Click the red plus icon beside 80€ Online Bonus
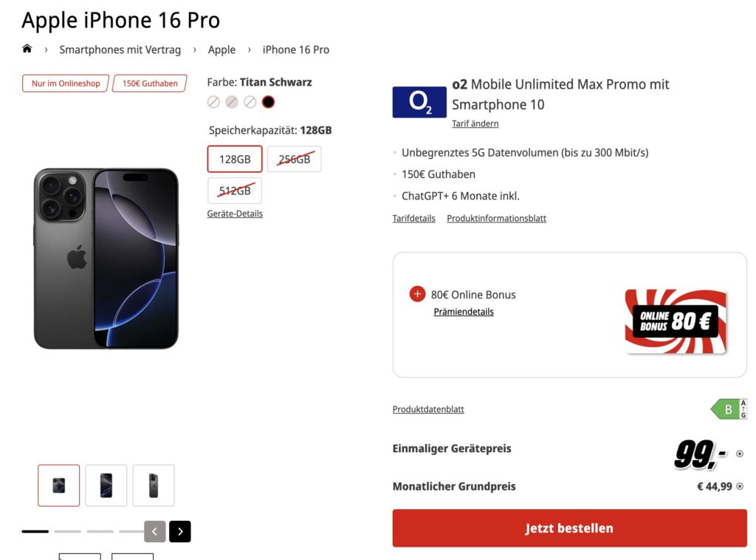Viewport: 756px width, 560px height. point(417,294)
